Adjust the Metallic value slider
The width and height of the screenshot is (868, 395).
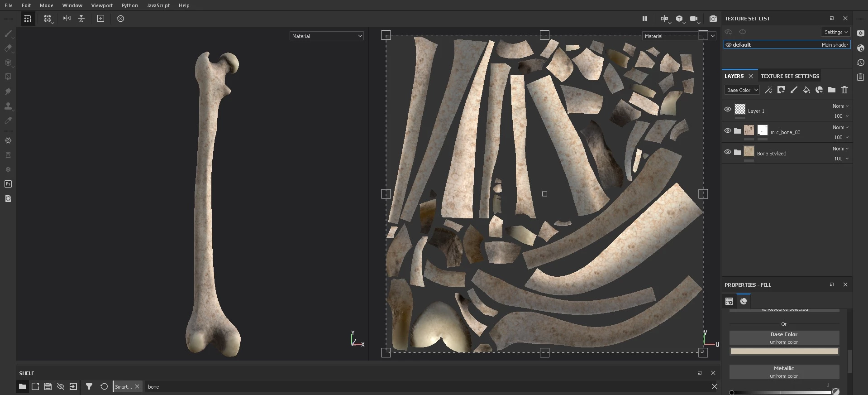(x=781, y=392)
